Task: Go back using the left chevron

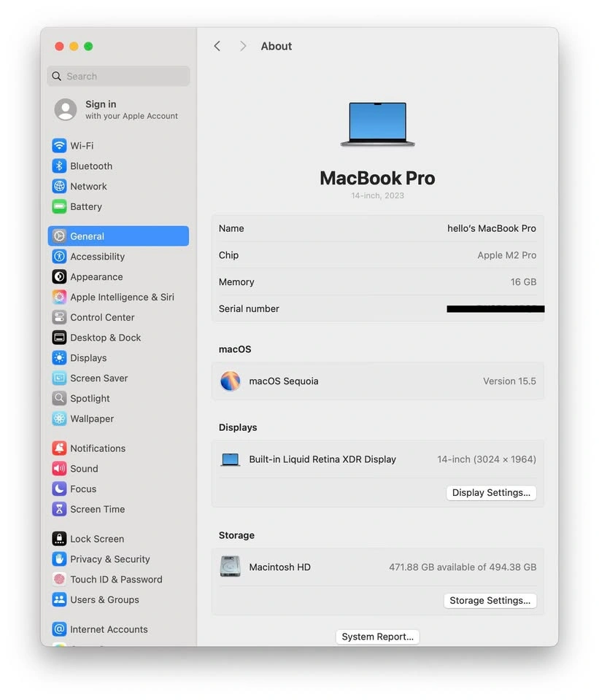Action: pos(217,46)
